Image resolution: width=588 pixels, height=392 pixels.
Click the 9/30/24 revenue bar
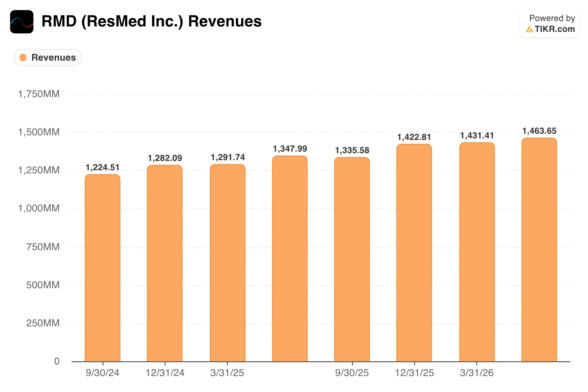(x=102, y=268)
